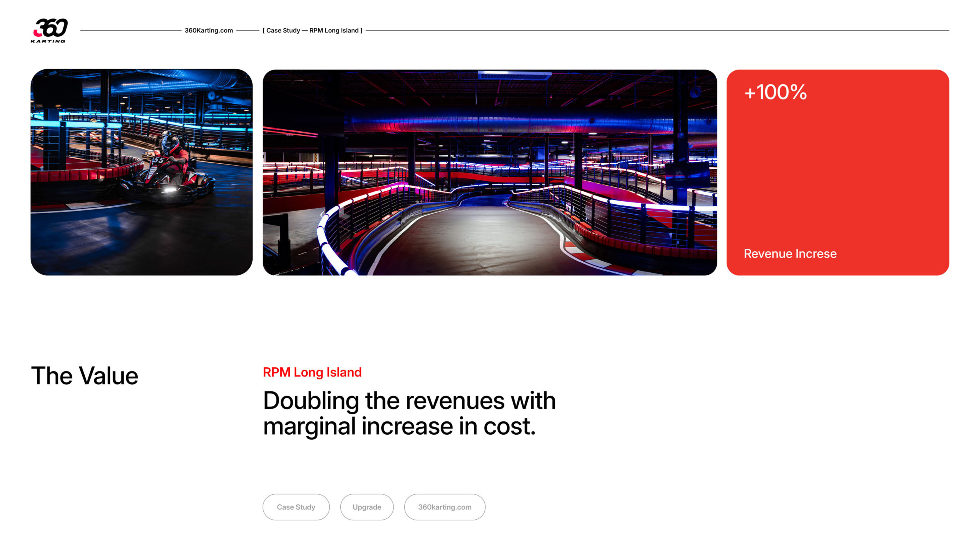
Task: Click the marginal increase in cost line
Action: [399, 427]
